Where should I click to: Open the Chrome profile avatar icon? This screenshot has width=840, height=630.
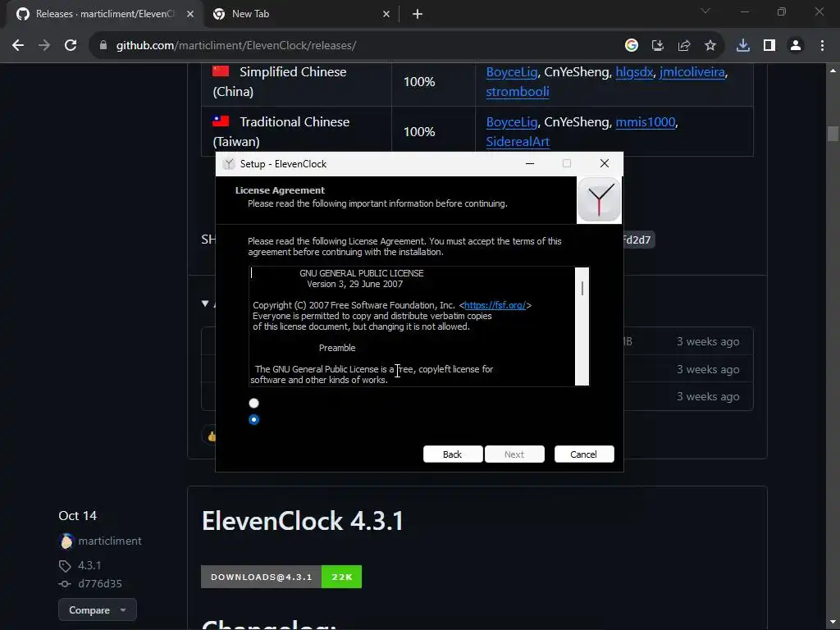[795, 46]
